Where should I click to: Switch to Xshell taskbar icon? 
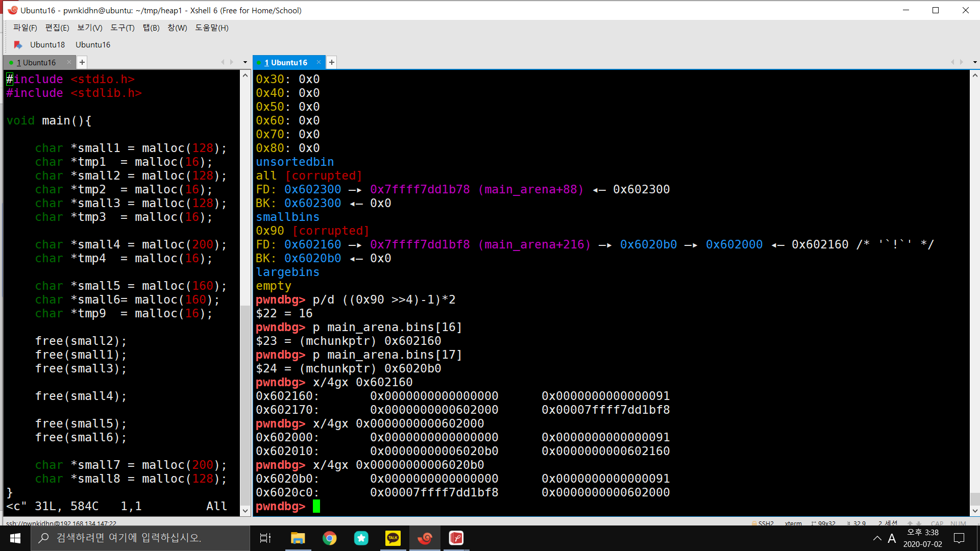tap(425, 538)
